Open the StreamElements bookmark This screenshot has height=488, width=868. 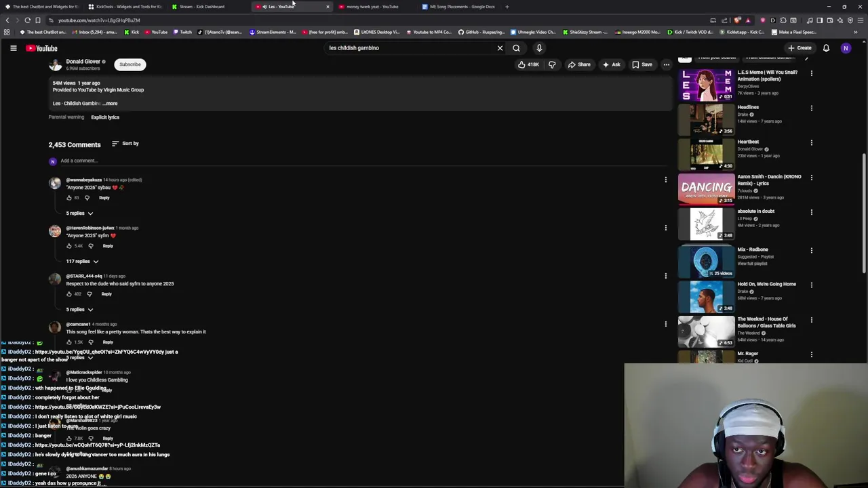point(273,32)
